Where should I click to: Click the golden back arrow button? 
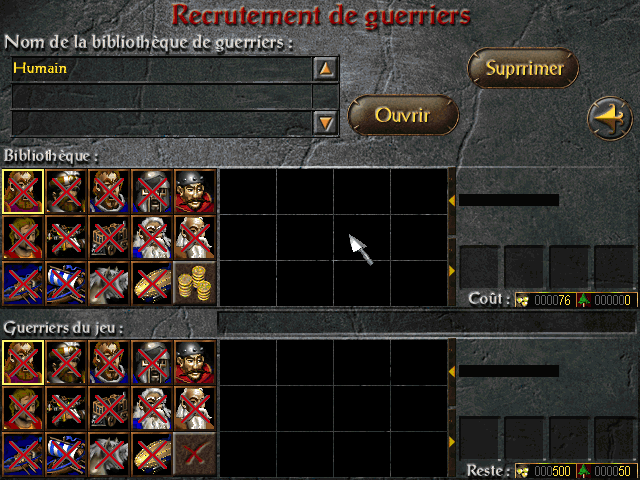[x=610, y=118]
